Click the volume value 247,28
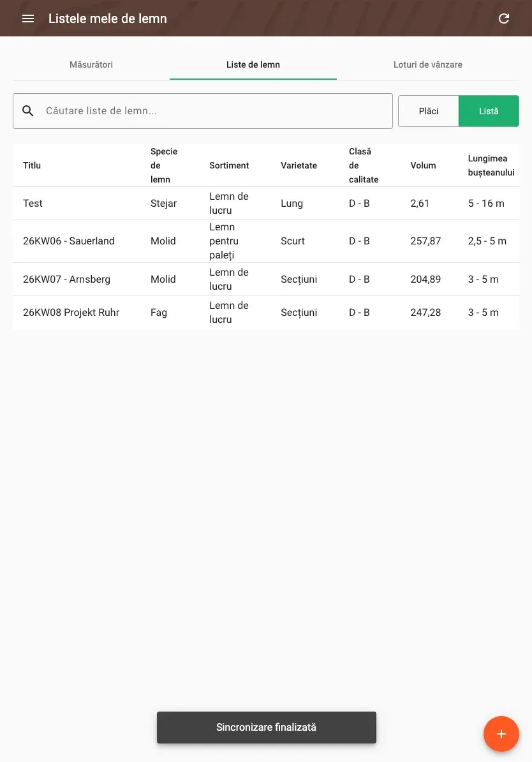Image resolution: width=532 pixels, height=762 pixels. [425, 313]
